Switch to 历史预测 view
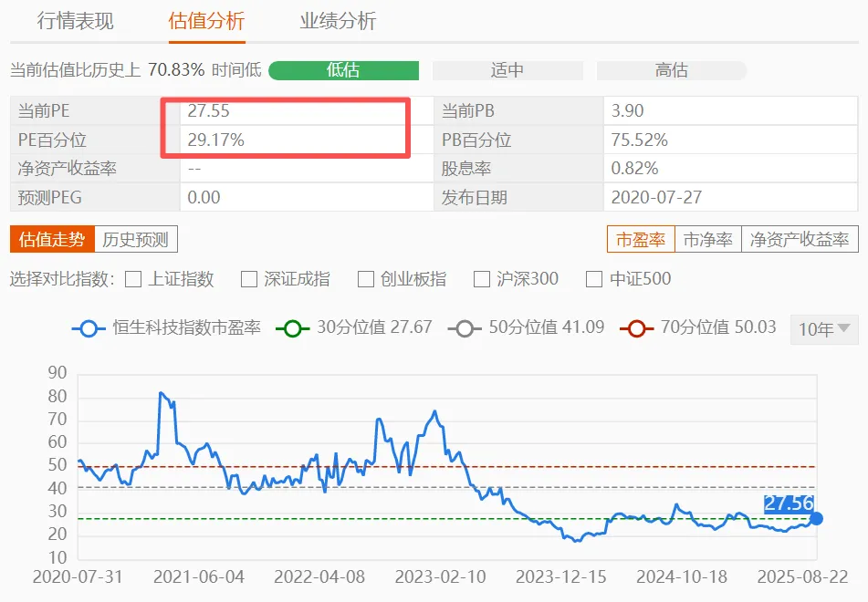 coord(136,240)
